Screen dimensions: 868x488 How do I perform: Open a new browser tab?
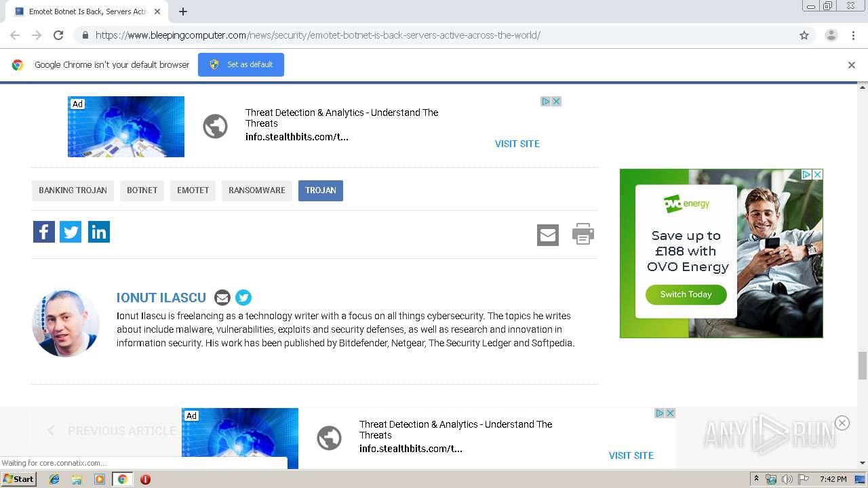[x=183, y=12]
